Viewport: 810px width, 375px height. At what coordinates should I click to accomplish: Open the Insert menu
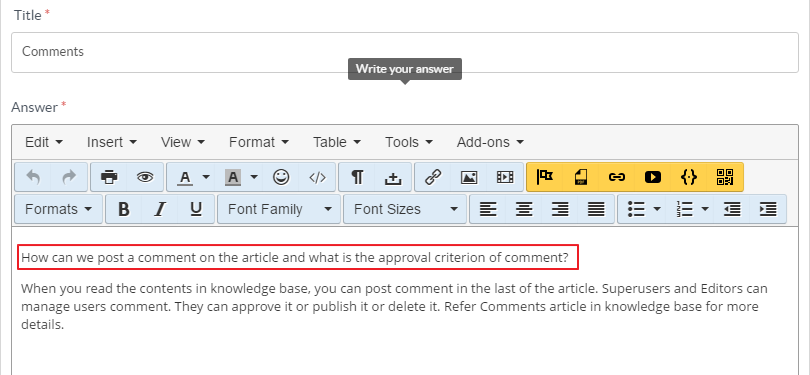click(112, 142)
